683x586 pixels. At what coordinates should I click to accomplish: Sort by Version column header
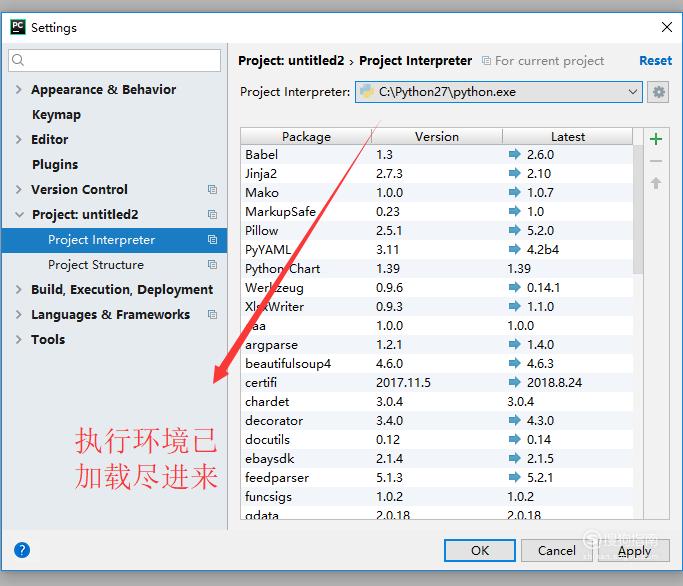point(437,136)
